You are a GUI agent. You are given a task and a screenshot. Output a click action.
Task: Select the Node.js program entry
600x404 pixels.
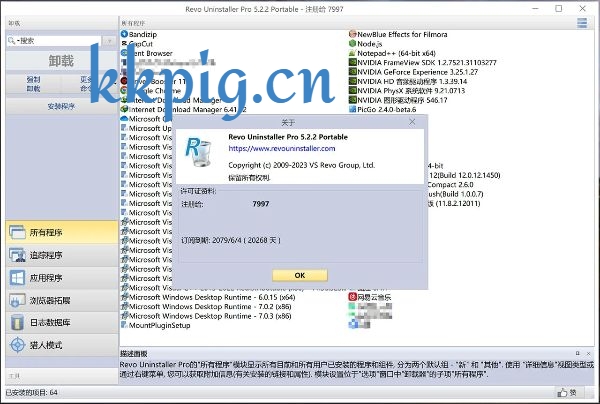point(365,44)
